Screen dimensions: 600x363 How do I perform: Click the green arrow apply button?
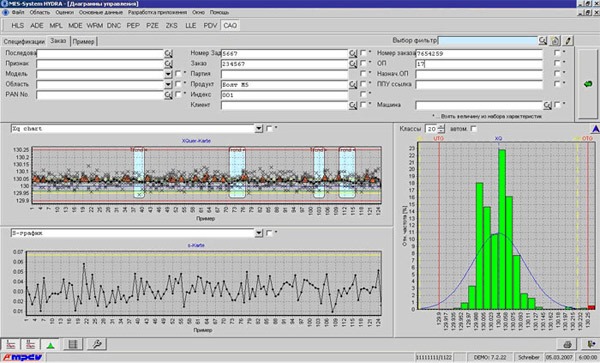(x=588, y=84)
